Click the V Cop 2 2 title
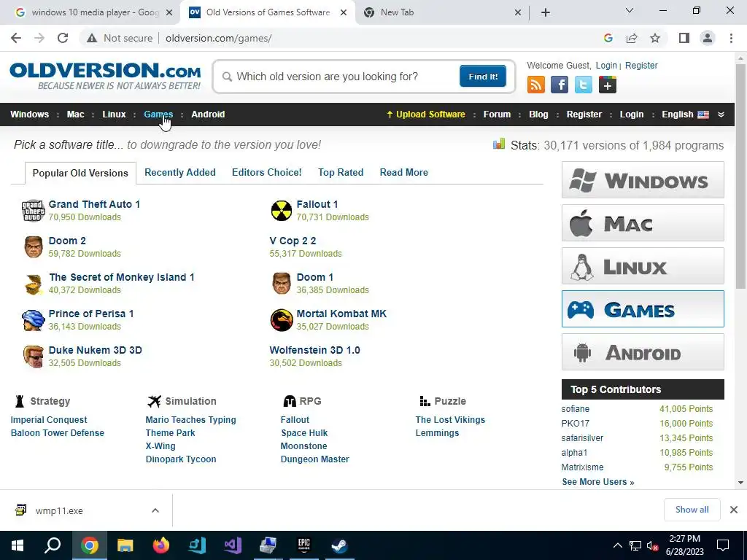 coord(293,241)
